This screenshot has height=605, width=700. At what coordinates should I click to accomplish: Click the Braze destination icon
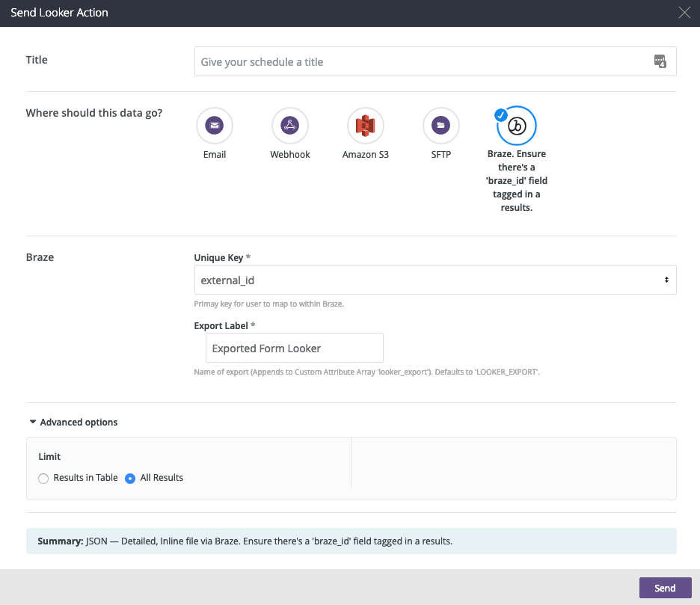pos(517,126)
